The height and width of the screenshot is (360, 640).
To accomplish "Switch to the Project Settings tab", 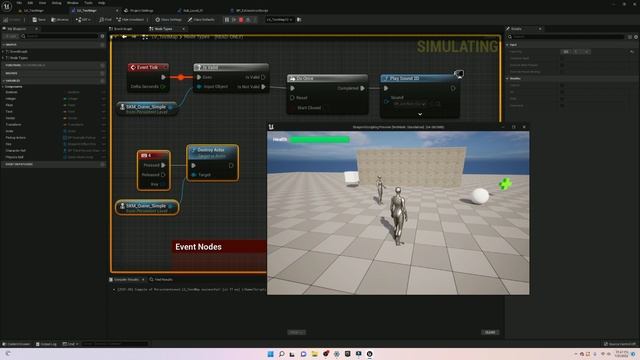I will 139,11.
